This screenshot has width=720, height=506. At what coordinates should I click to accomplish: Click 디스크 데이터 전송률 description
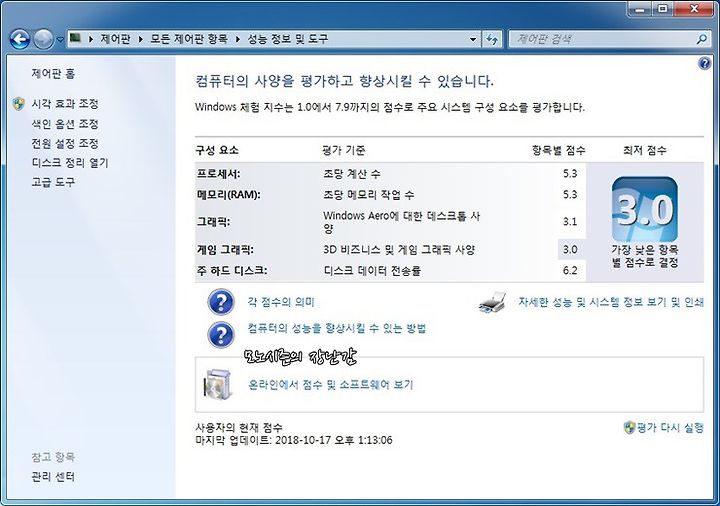[x=372, y=270]
